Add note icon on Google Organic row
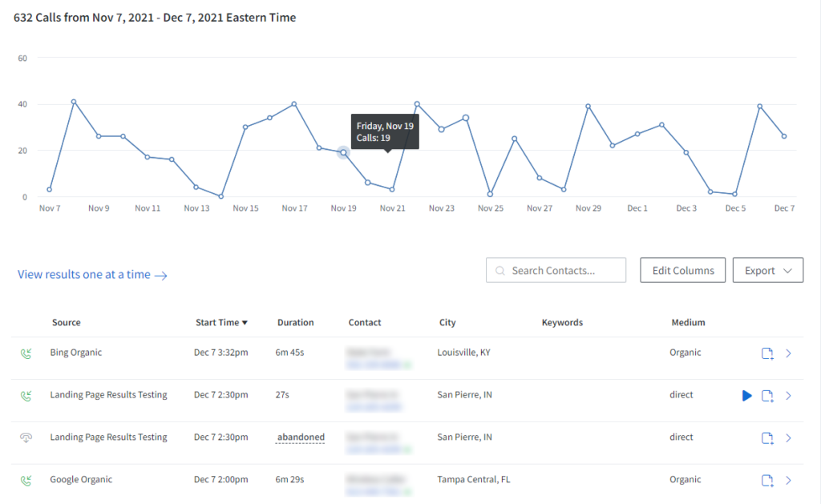821x504 pixels. [767, 481]
